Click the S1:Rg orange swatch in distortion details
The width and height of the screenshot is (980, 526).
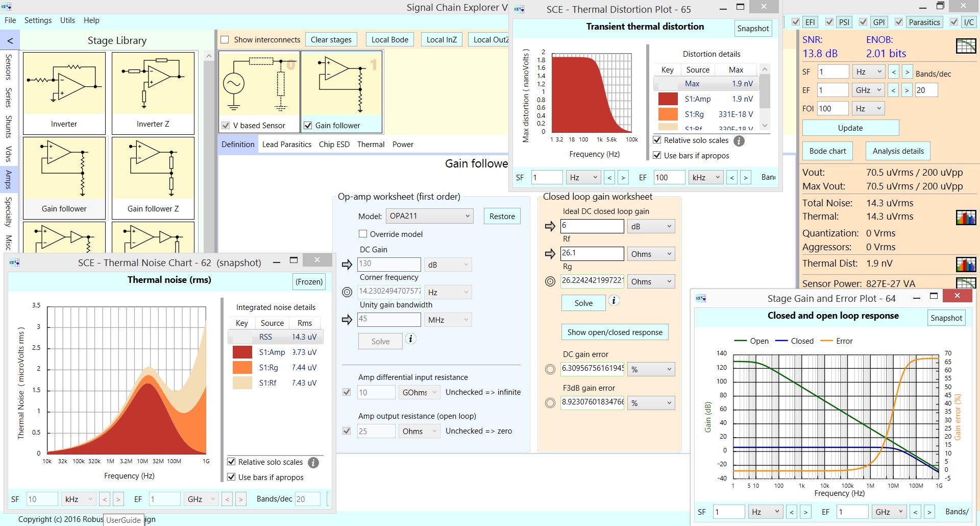(668, 114)
